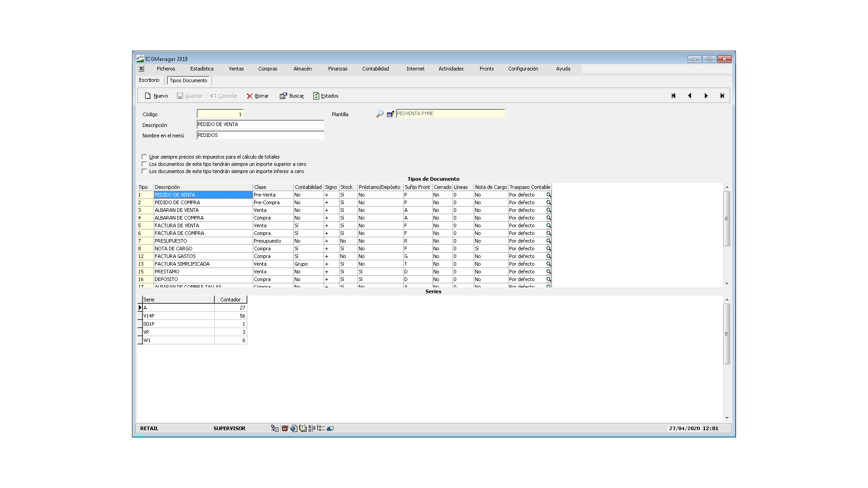868x488 pixels.
Task: Enable always use prices without taxes checkbox
Action: click(x=144, y=157)
